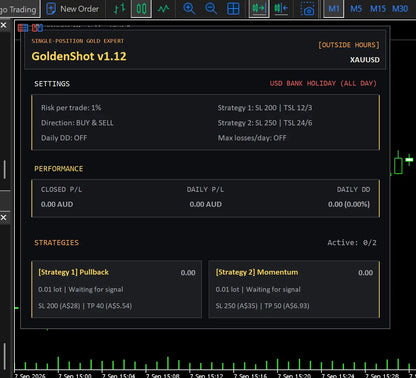Viewport: 416px width, 378px height.
Task: Click the GoldenShot v1.12 title
Action: (x=79, y=56)
